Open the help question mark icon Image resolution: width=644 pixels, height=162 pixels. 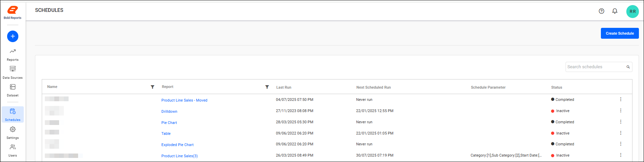click(602, 11)
